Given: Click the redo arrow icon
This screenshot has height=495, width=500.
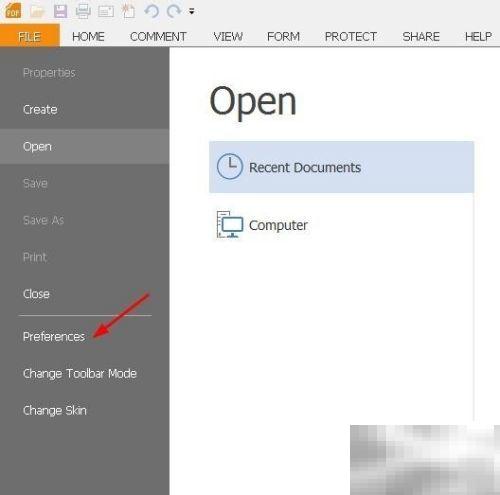Looking at the screenshot, I should click(x=174, y=11).
